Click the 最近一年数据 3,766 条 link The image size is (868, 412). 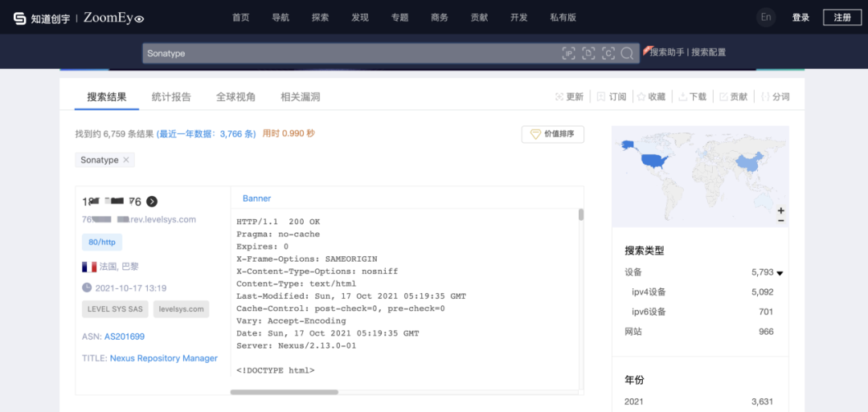pyautogui.click(x=207, y=133)
